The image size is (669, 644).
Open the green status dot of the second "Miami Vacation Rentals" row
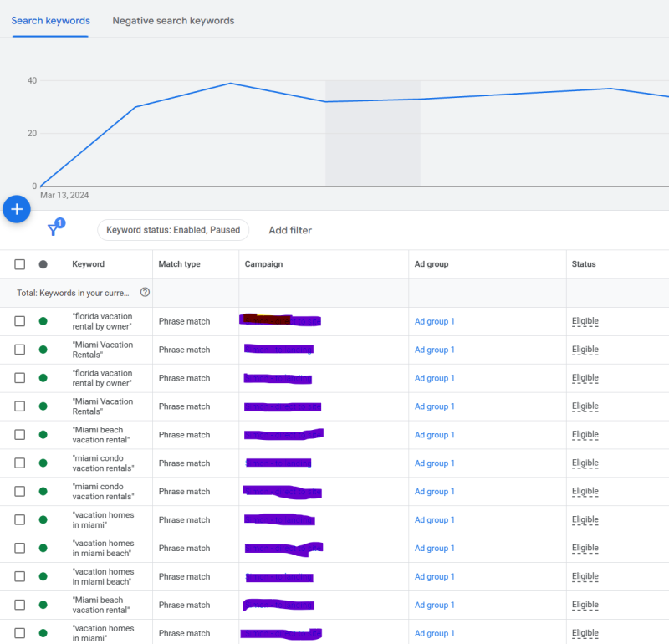(43, 406)
